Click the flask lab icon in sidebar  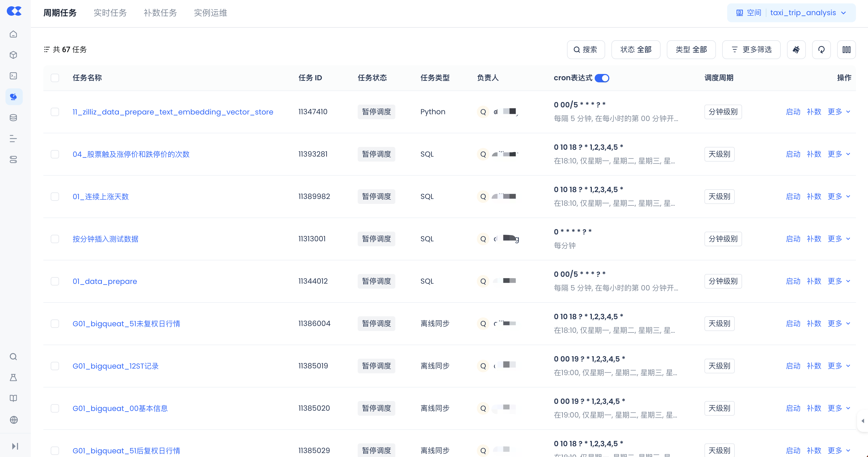coord(14,378)
